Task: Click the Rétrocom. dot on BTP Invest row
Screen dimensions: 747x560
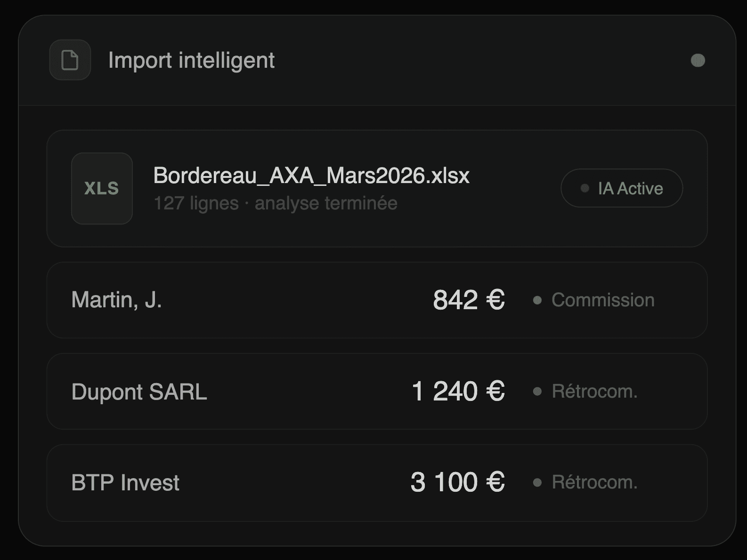Action: 537,482
